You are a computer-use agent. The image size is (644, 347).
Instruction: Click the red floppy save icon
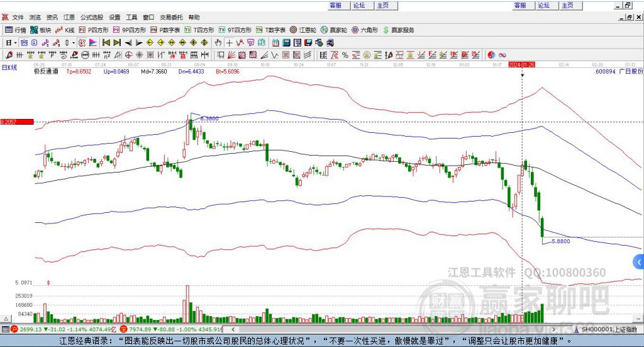pos(308,43)
